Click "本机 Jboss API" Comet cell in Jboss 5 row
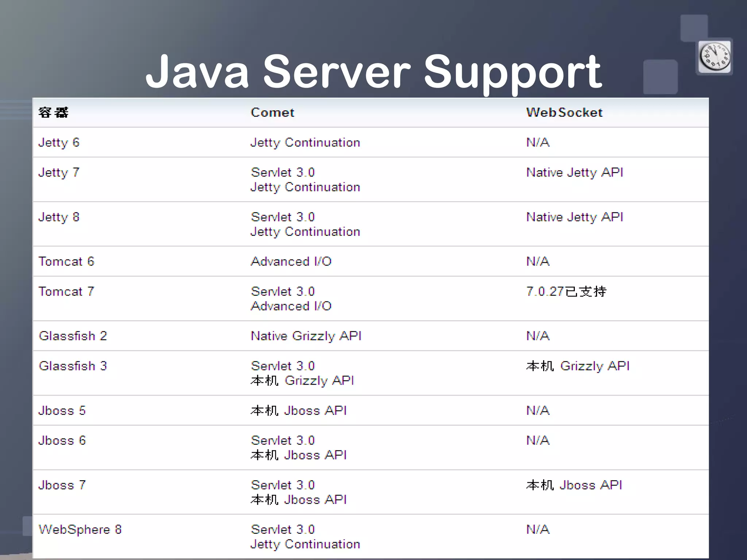Image resolution: width=747 pixels, height=560 pixels. point(298,411)
